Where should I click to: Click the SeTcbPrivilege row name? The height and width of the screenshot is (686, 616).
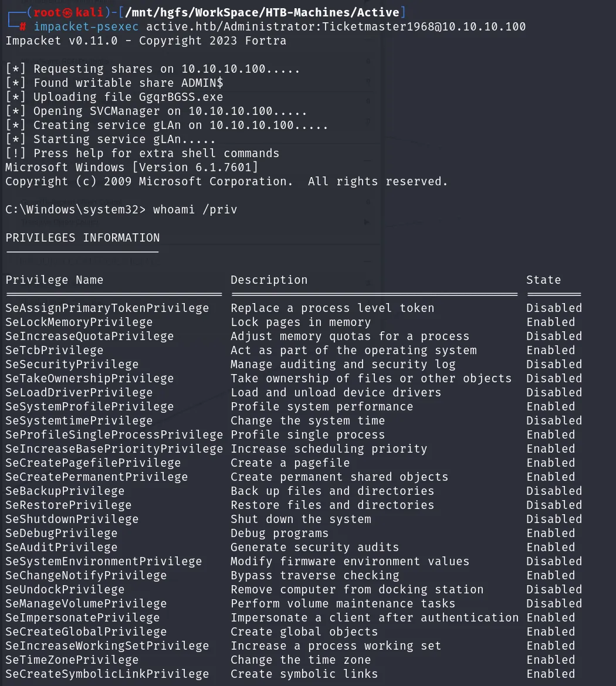55,351
